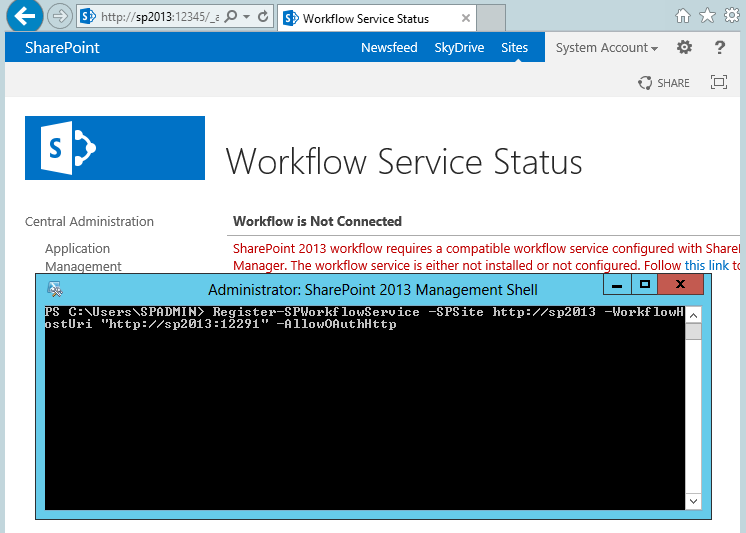Minimize the SharePoint Management Shell window
The width and height of the screenshot is (746, 533).
pos(617,284)
